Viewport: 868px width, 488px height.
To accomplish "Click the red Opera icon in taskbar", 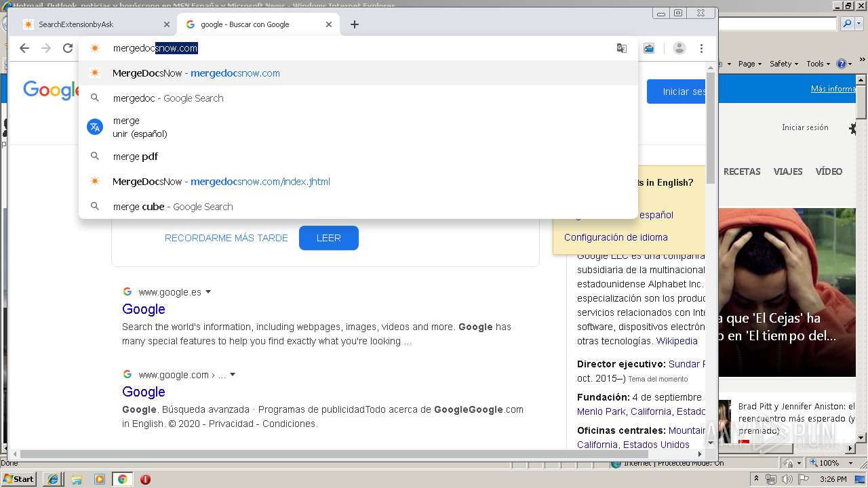I will pos(145,479).
